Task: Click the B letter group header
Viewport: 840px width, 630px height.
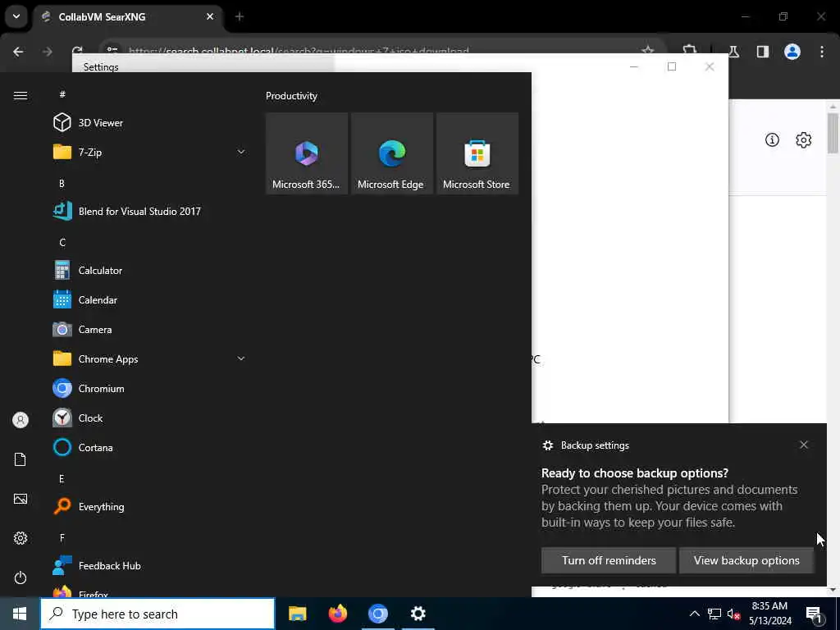Action: click(62, 183)
